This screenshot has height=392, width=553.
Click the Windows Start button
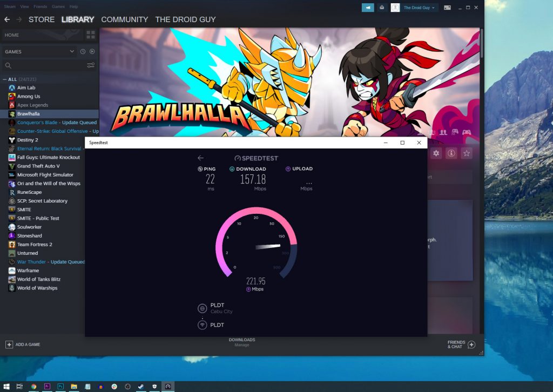(x=6, y=387)
